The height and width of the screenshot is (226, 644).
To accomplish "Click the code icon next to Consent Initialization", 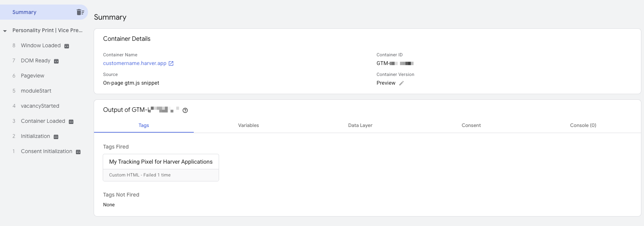I will [x=78, y=152].
